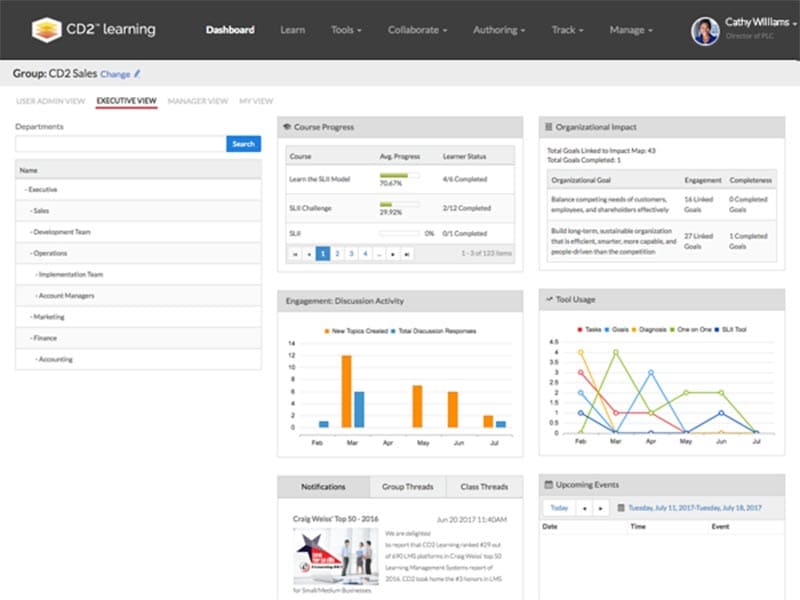Switch to Manager View tab
Viewport: 800px width, 600px height.
197,101
